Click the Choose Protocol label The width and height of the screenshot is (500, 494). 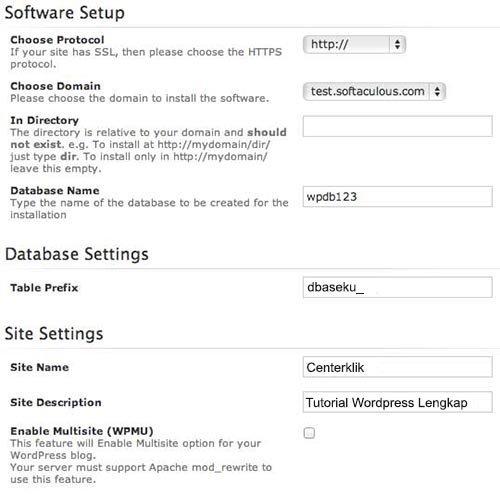click(57, 40)
